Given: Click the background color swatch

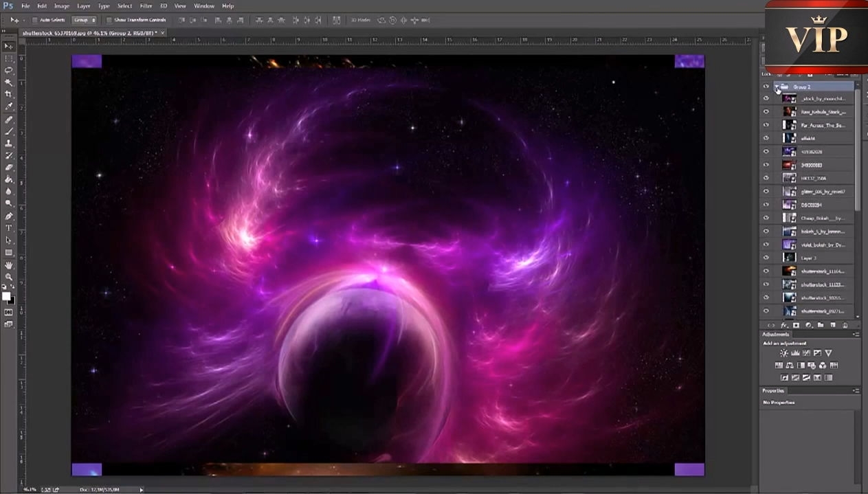Looking at the screenshot, I should (12, 300).
